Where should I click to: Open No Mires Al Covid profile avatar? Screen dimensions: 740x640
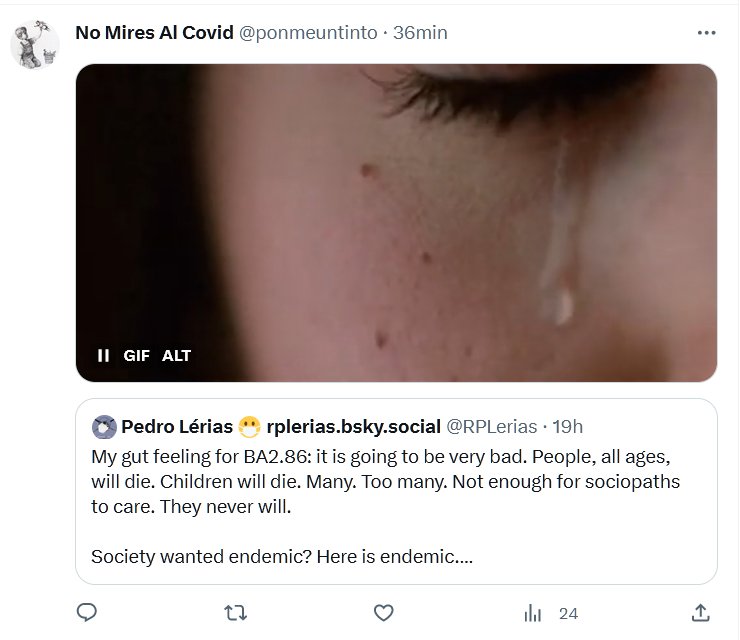pos(35,45)
